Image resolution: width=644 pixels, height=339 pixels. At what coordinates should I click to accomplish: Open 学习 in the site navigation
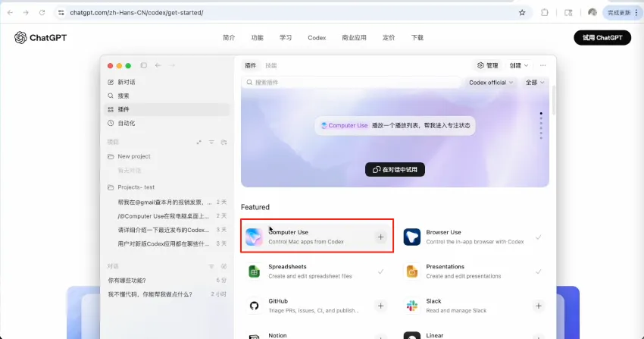click(286, 38)
